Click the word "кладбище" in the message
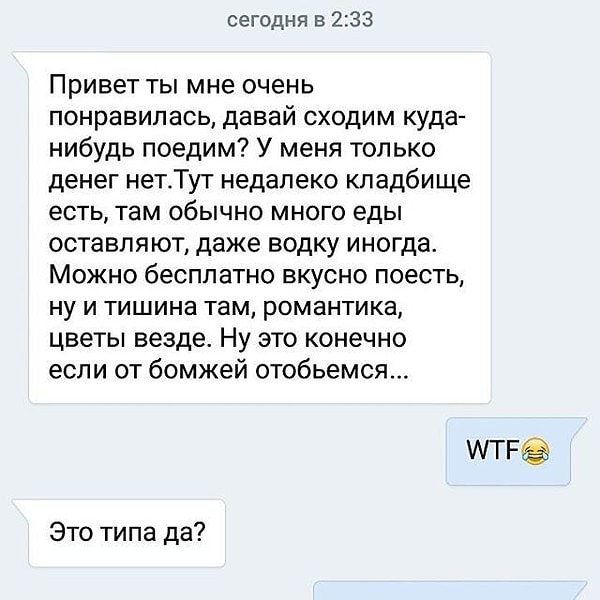The height and width of the screenshot is (600, 600). pyautogui.click(x=408, y=181)
